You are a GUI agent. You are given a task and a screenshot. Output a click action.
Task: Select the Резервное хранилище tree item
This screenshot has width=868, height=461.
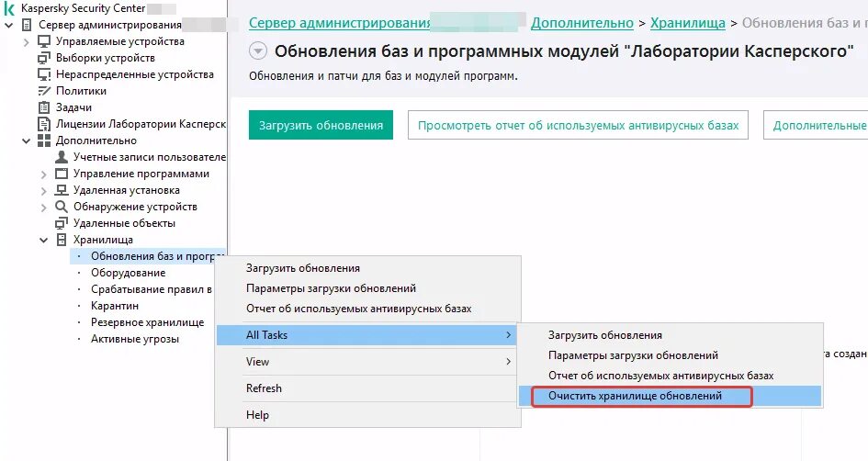[x=147, y=322]
